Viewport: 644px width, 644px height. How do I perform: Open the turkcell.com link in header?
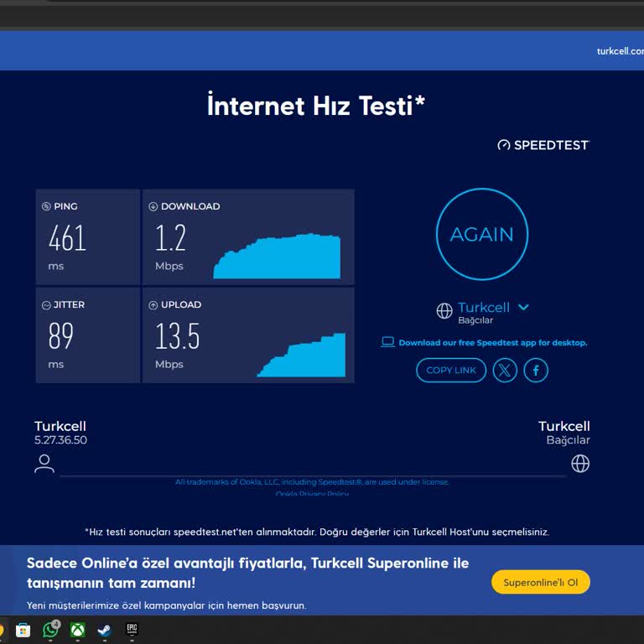pyautogui.click(x=621, y=51)
